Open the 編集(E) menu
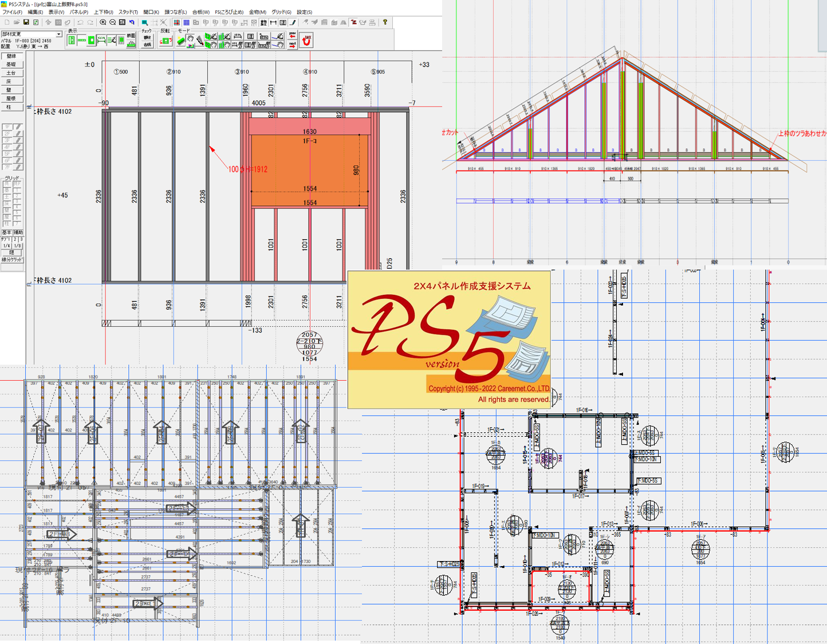The image size is (827, 644). coord(35,12)
